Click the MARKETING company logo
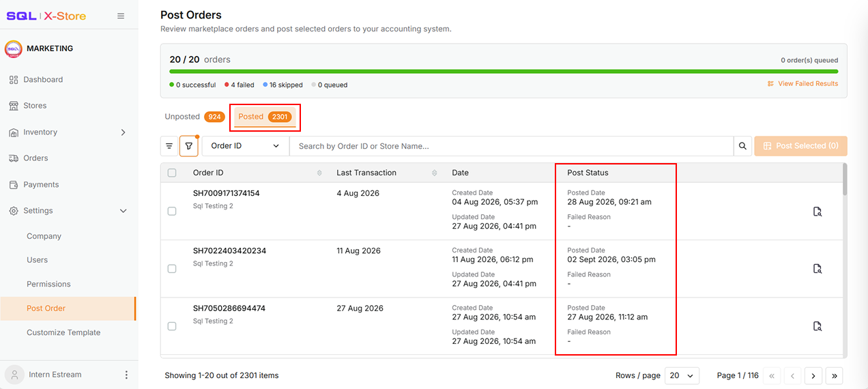Screen dimensions: 868x389 coord(13,49)
